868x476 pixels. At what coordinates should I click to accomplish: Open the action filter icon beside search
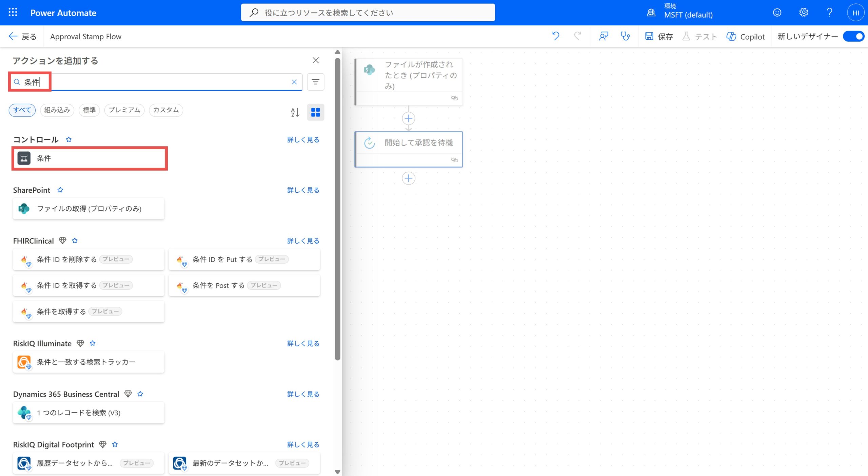tap(315, 82)
